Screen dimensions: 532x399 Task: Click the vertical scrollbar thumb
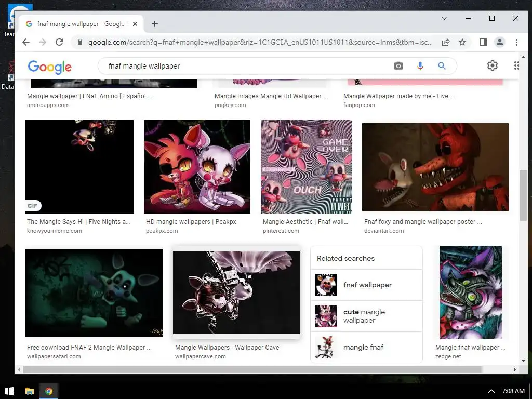click(523, 195)
